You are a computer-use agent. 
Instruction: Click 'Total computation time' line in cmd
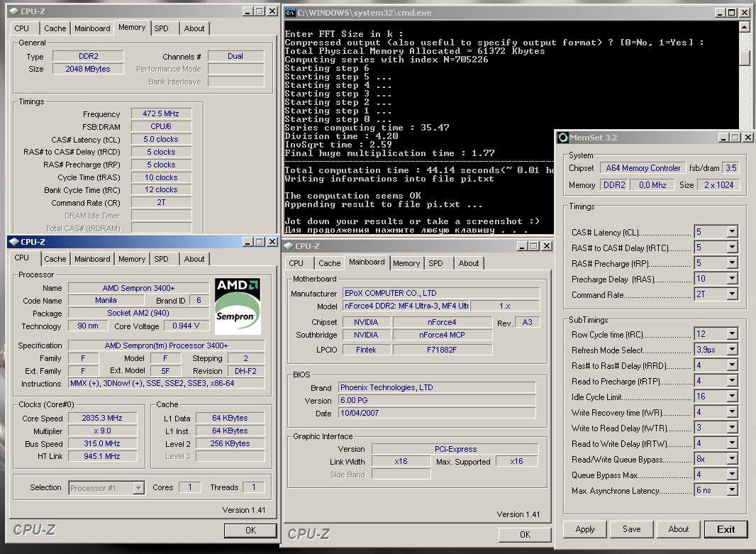418,170
